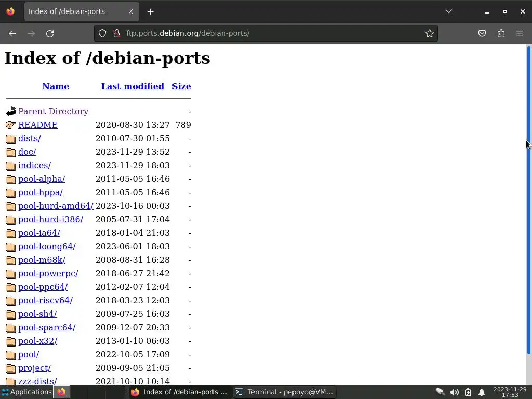Open the Extensions puzzle icon
Viewport: 532px width, 399px height.
pos(501,33)
